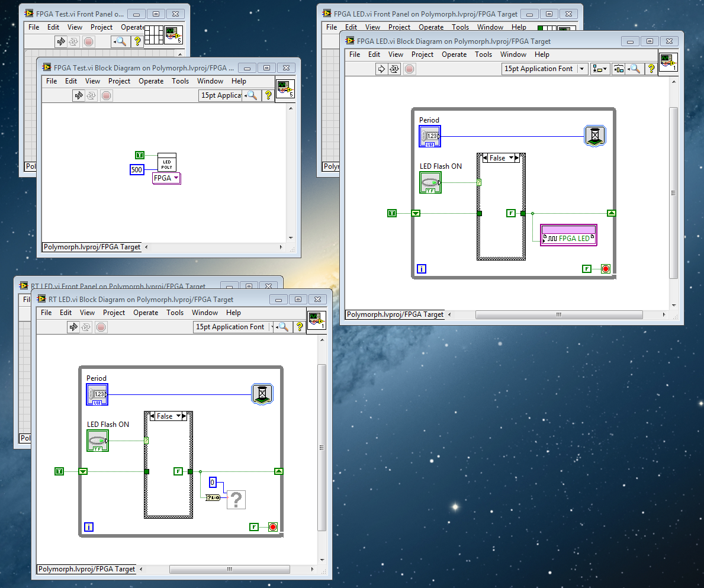Open Tools menu in FPGA LED block diagram

pyautogui.click(x=483, y=54)
